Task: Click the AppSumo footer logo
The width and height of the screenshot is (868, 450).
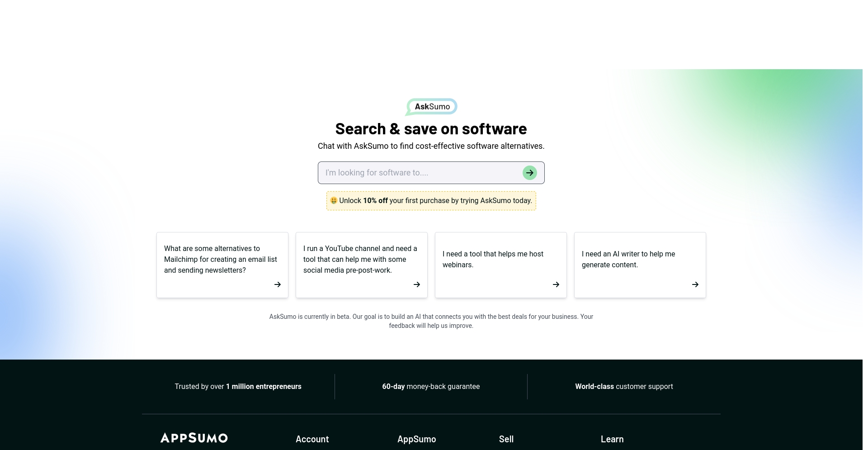Action: click(x=194, y=438)
